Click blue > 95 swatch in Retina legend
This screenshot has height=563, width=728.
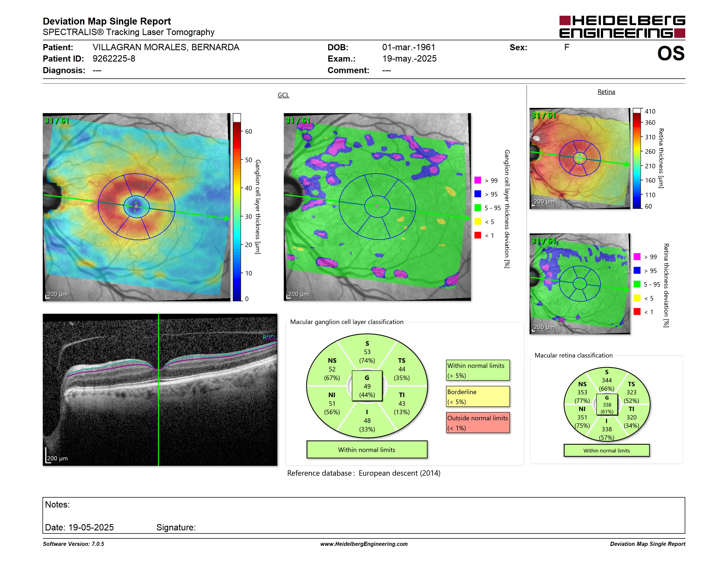tap(637, 270)
